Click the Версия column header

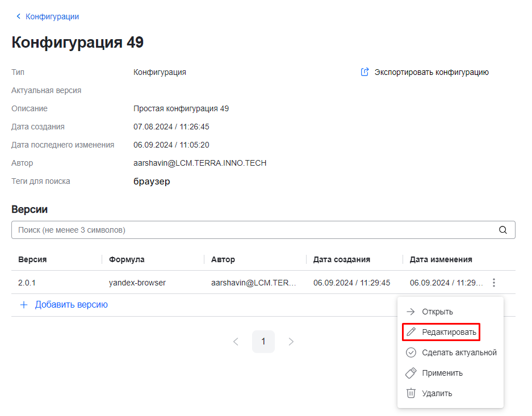(x=32, y=259)
